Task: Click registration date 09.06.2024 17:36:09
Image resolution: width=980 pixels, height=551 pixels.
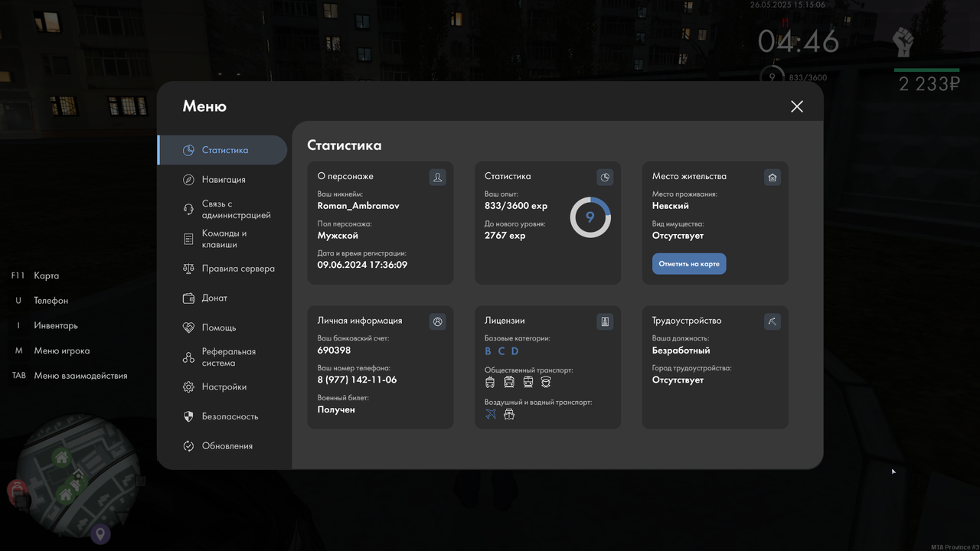Action: 362,265
